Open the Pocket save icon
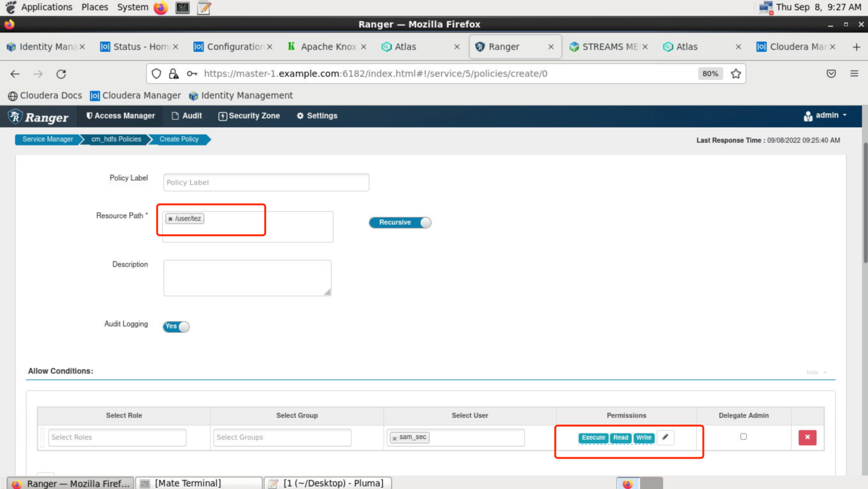Image resolution: width=868 pixels, height=489 pixels. click(831, 74)
